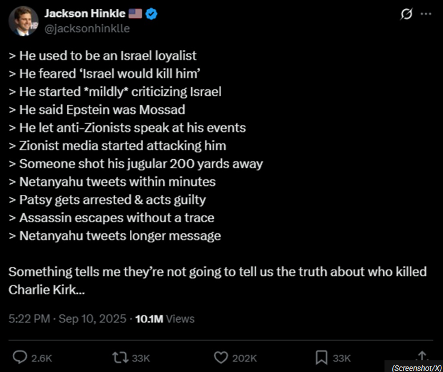Click the Grok explain-post icon
This screenshot has height=372, width=443.
(406, 14)
